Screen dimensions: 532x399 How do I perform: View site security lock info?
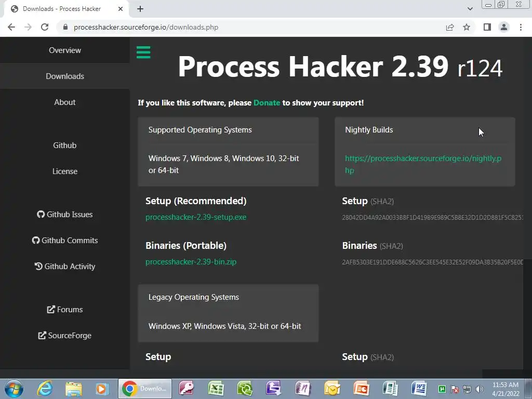point(65,27)
